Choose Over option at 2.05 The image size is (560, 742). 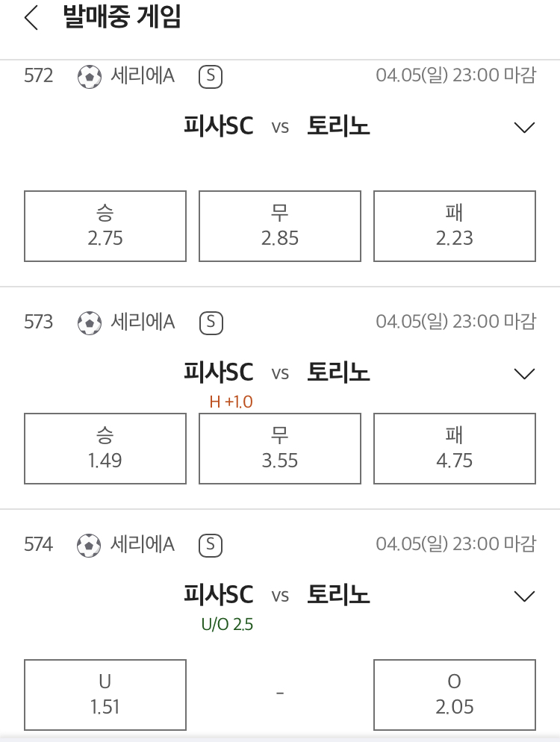(455, 695)
